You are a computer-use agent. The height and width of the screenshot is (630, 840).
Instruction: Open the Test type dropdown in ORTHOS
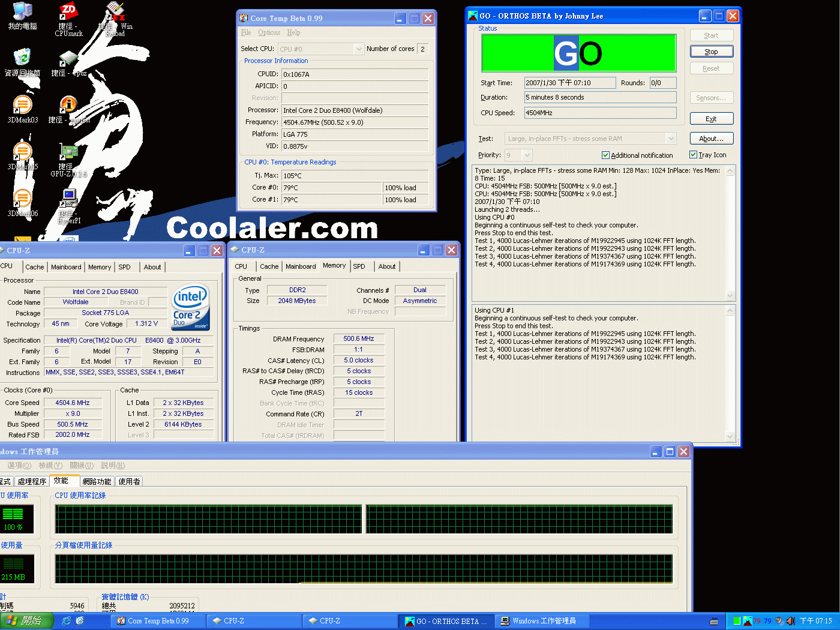tap(671, 139)
